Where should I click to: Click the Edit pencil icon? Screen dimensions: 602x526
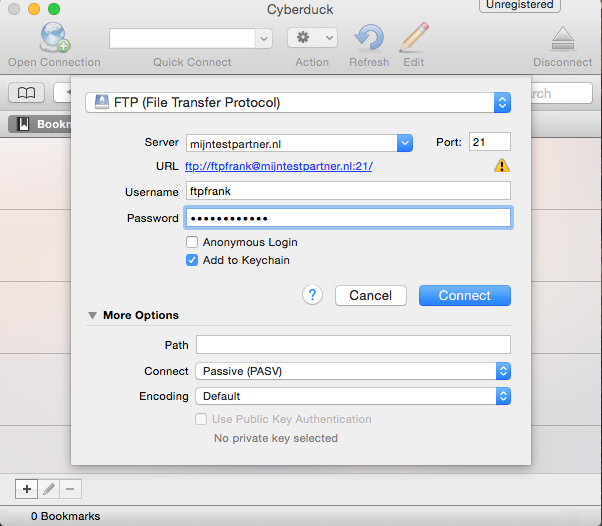tap(414, 37)
